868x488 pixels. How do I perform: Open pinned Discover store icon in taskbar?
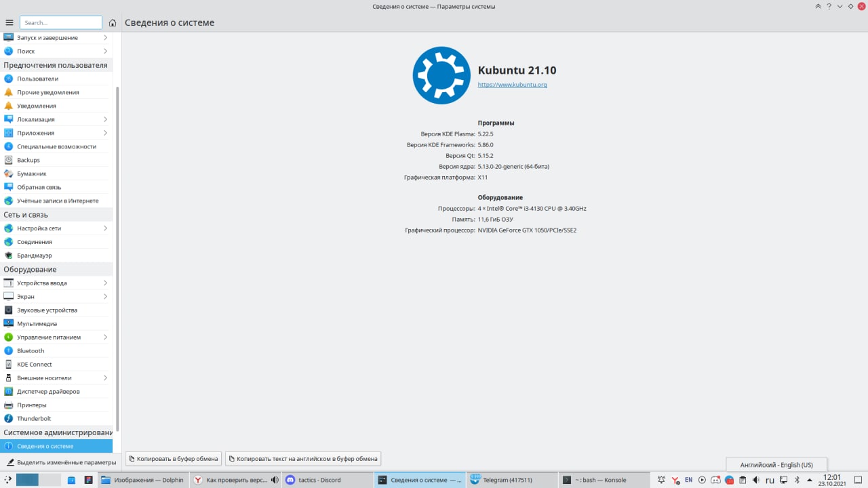click(71, 480)
